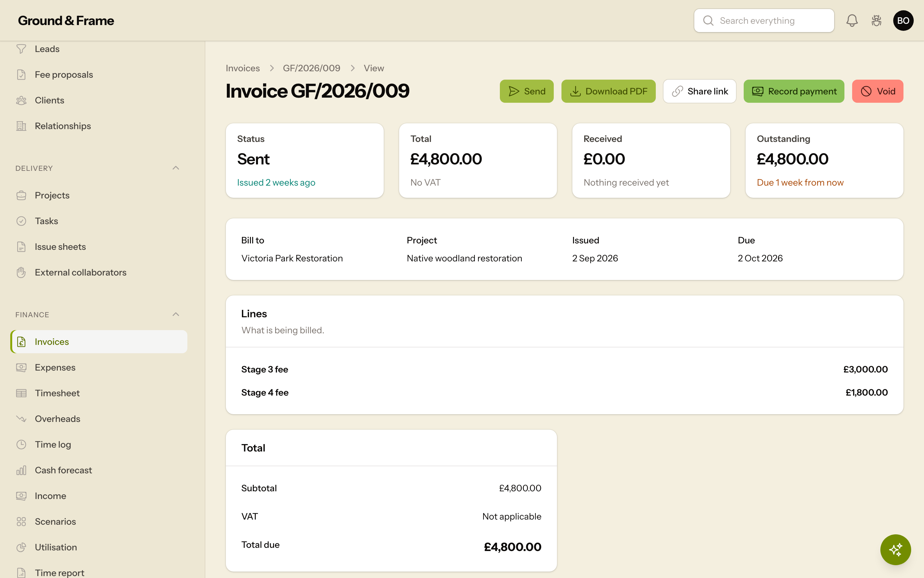Send the invoice
Viewport: 924px width, 578px height.
click(526, 92)
